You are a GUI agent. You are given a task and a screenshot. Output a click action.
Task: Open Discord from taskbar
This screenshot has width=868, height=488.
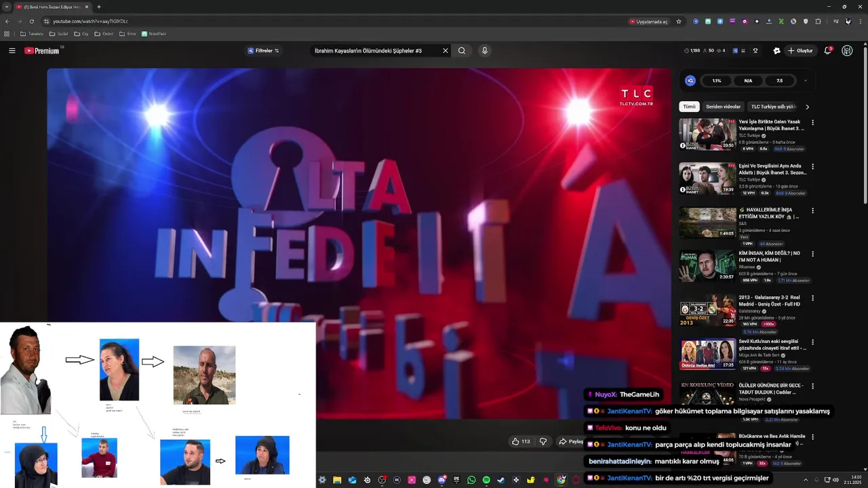(x=441, y=480)
